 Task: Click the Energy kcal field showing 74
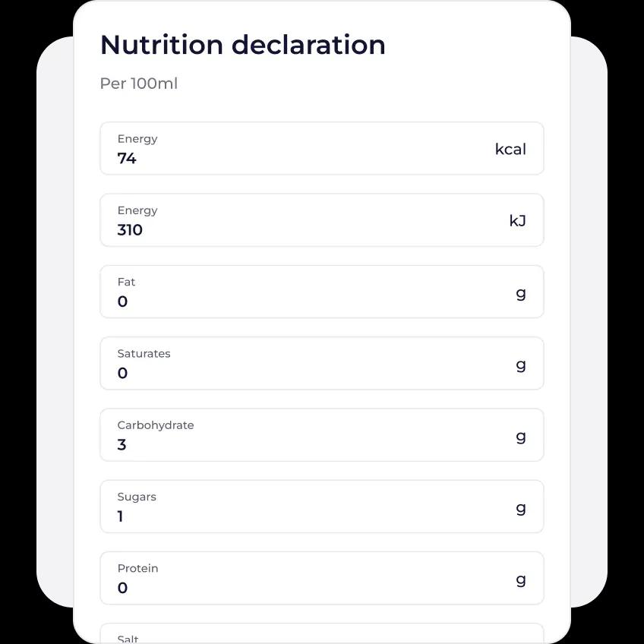point(322,148)
